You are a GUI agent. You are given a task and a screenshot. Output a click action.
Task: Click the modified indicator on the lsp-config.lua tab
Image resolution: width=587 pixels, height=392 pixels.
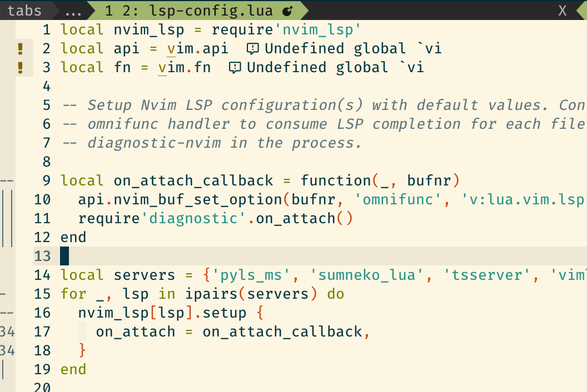coord(287,10)
